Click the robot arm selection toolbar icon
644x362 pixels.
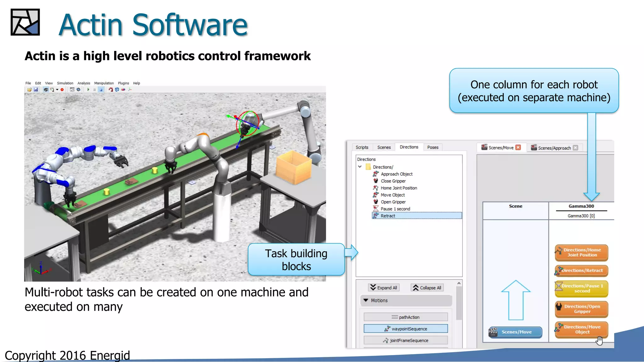click(52, 90)
